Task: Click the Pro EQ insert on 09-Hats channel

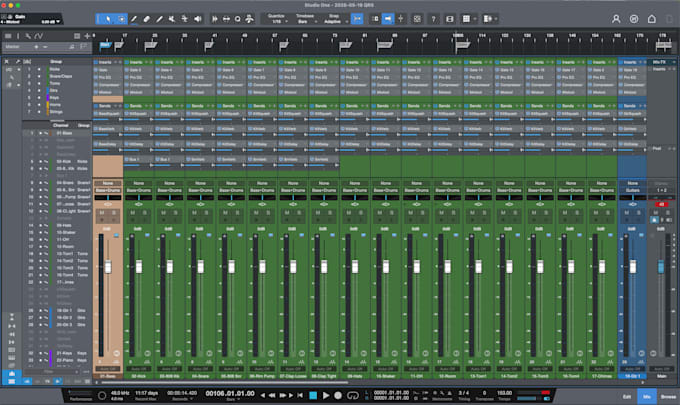Action: (355, 77)
